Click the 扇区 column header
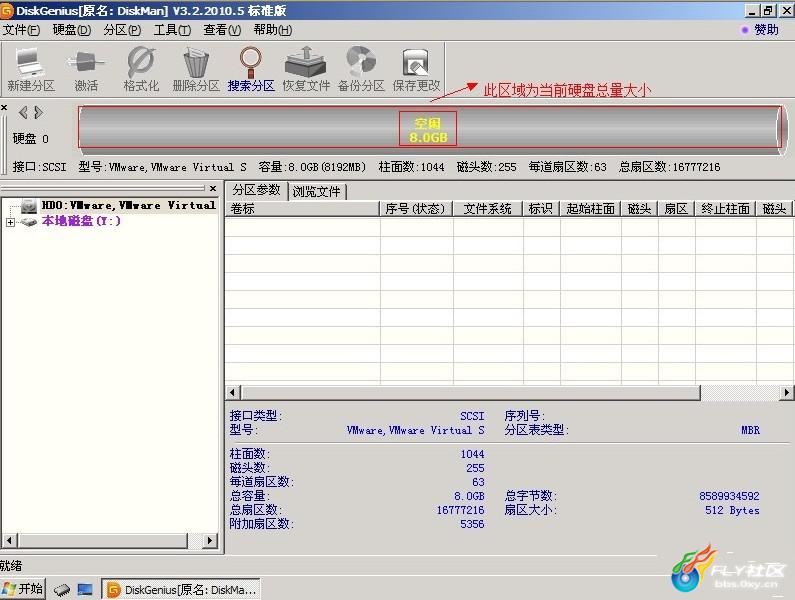 click(x=676, y=208)
